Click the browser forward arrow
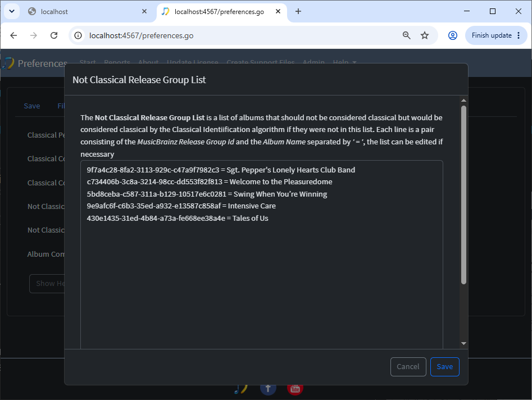The height and width of the screenshot is (400, 532). (x=34, y=35)
